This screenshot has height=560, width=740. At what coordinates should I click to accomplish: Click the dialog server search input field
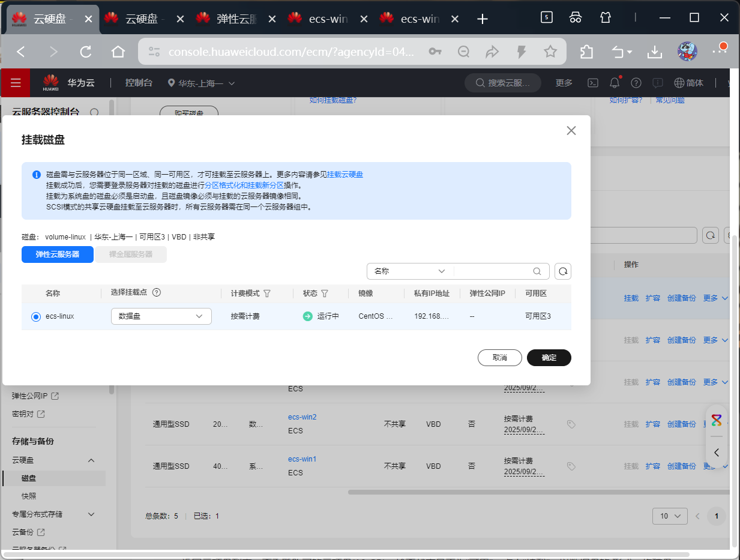[x=492, y=271]
